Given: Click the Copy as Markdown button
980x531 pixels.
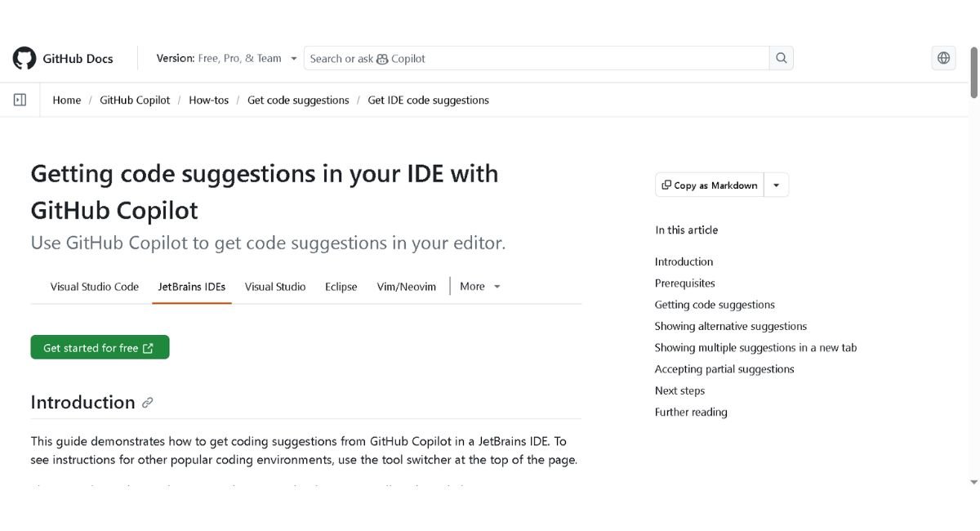Looking at the screenshot, I should (710, 185).
